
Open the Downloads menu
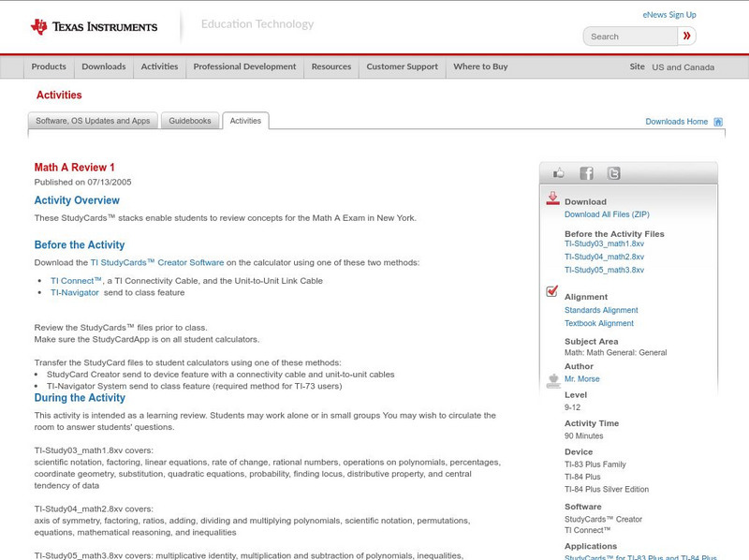(104, 66)
